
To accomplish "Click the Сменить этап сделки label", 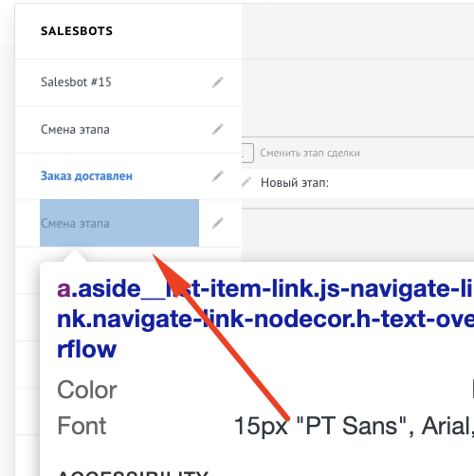I will click(310, 153).
